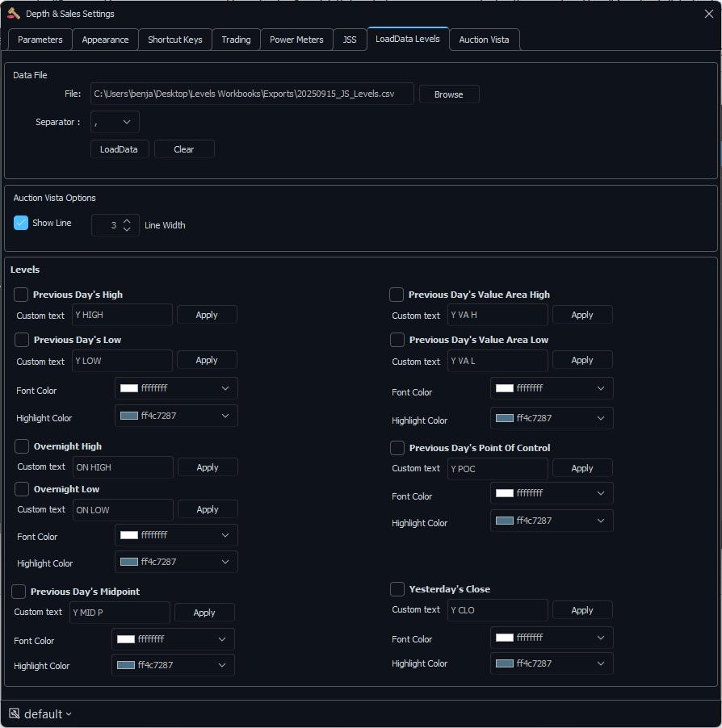722x728 pixels.
Task: Enable Previous Day's Midpoint checkbox
Action: click(19, 592)
